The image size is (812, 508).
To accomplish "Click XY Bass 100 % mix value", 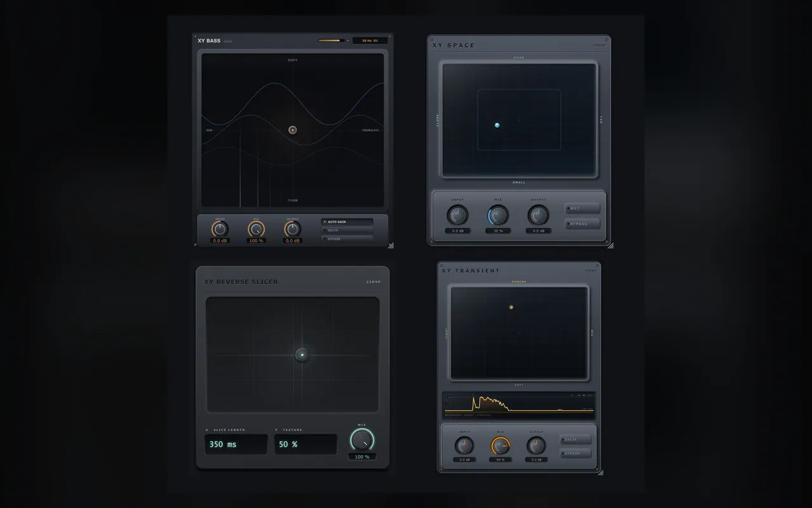I will pos(256,241).
